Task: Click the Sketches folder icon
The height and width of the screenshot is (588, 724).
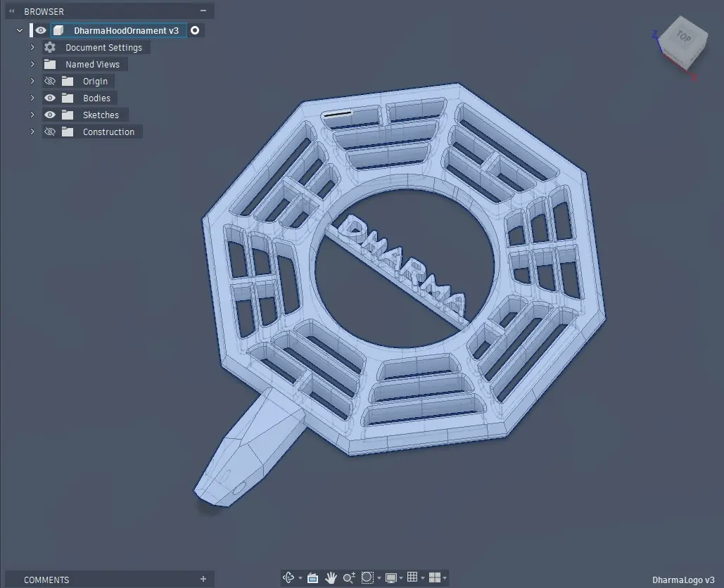Action: click(68, 115)
